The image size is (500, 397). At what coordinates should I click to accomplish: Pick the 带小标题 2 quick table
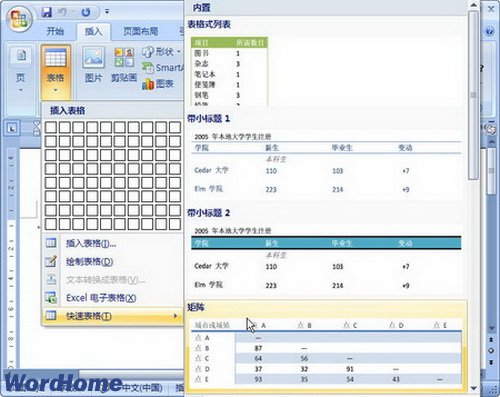pos(326,260)
